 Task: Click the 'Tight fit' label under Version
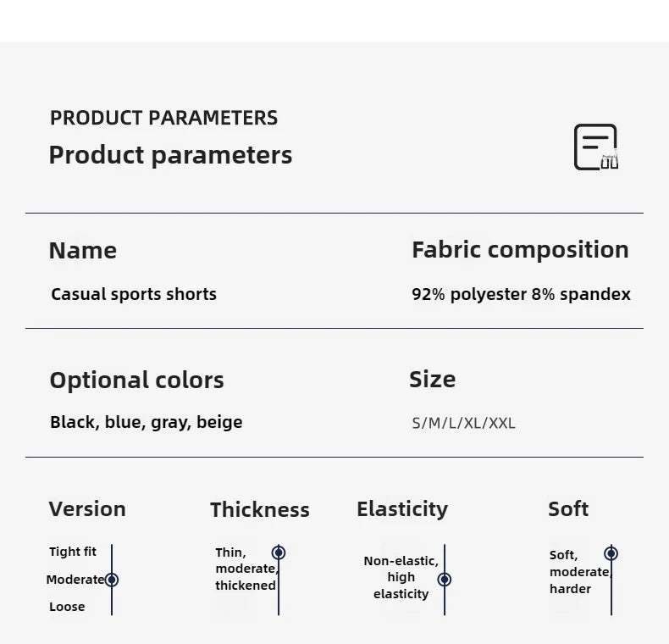(73, 552)
